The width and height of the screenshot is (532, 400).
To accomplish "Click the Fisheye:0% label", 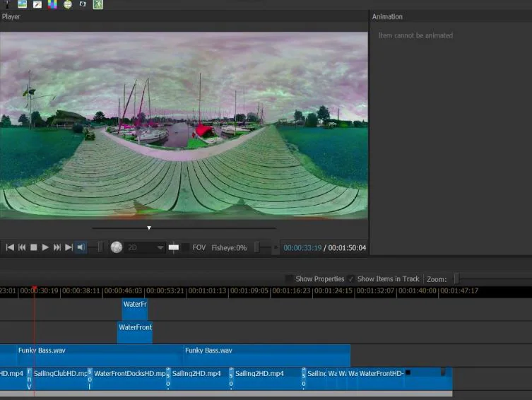I will tap(229, 248).
